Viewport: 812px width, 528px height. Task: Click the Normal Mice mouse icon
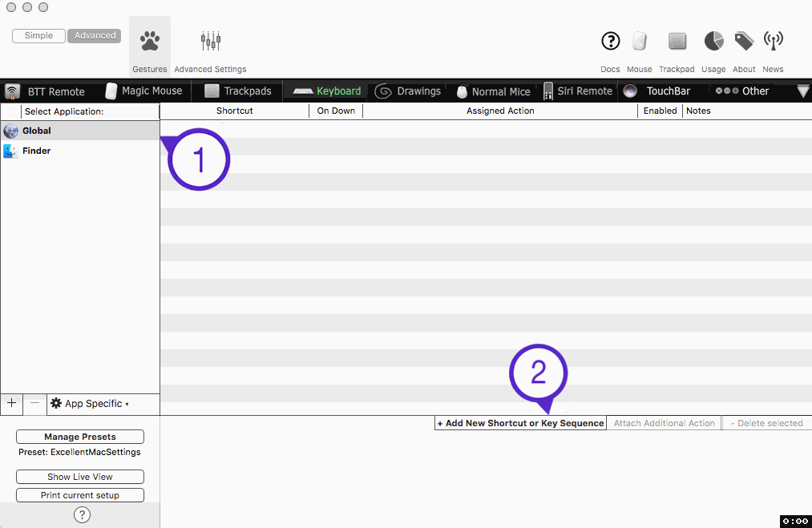(462, 91)
